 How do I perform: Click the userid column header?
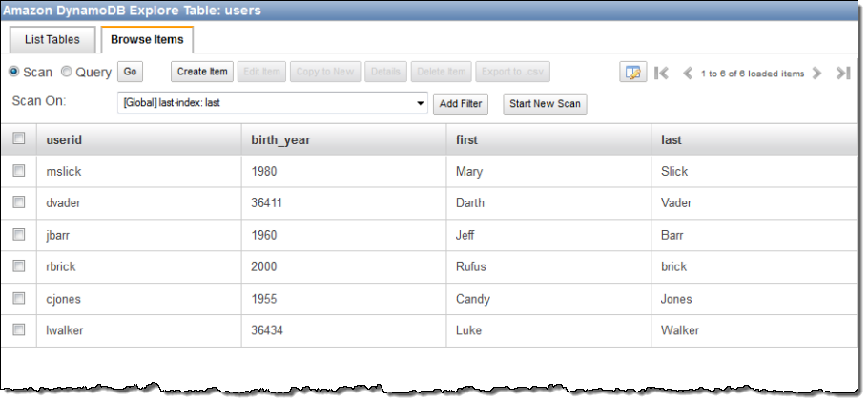(x=64, y=139)
